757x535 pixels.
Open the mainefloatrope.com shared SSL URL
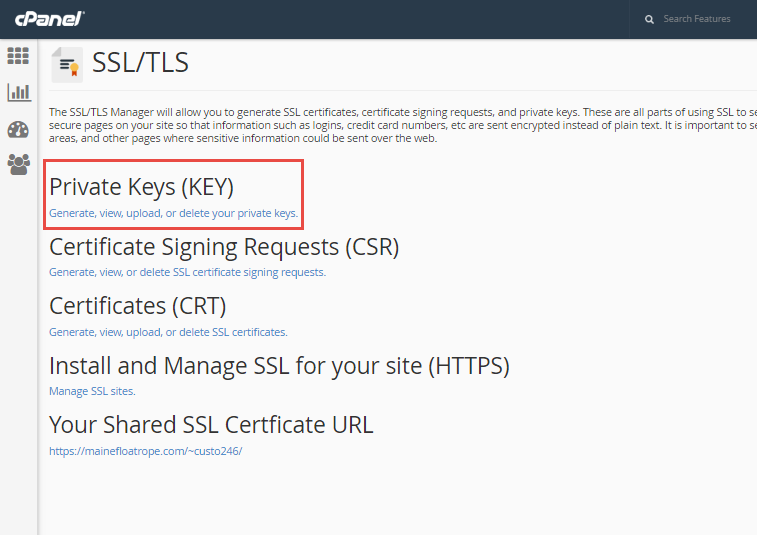click(x=145, y=451)
